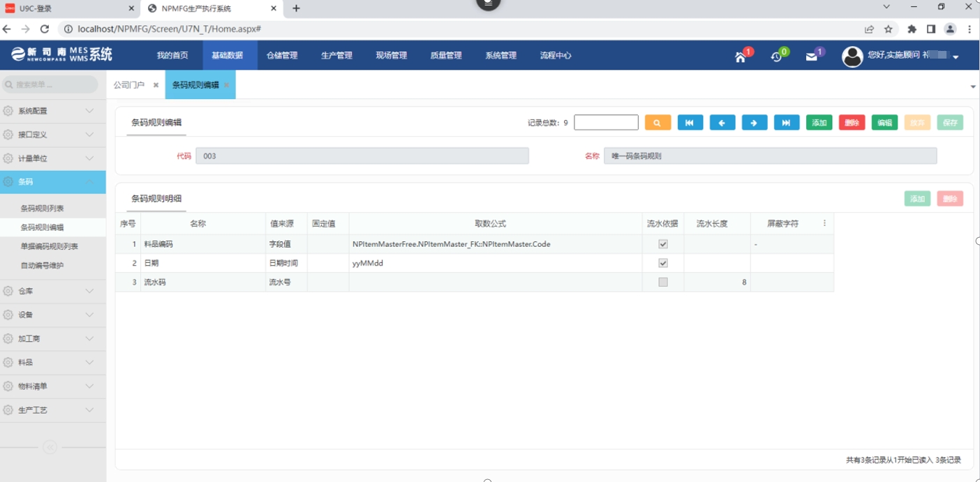Toggle 流水依据 checkbox for the 日期 row
The height and width of the screenshot is (482, 980).
tap(663, 263)
